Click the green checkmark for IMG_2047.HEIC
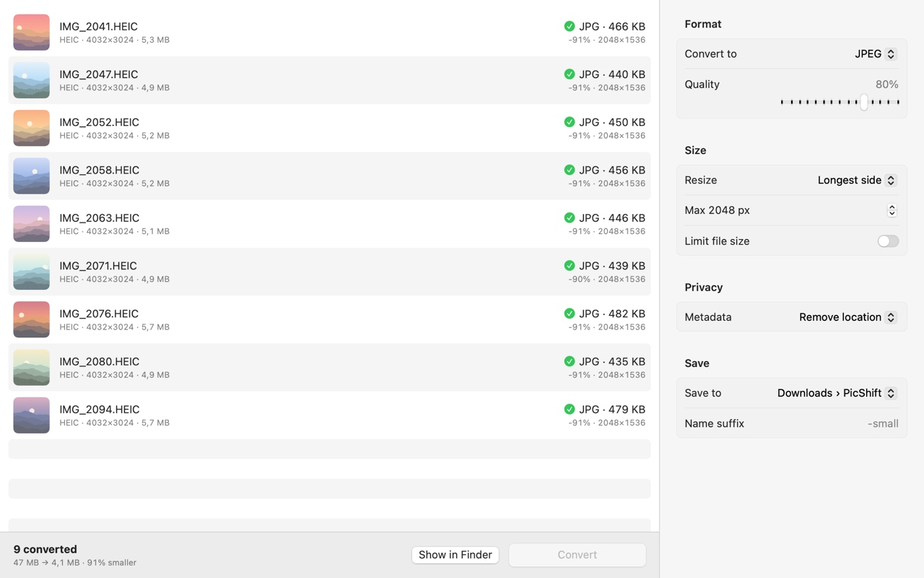924x578 pixels. [x=570, y=74]
